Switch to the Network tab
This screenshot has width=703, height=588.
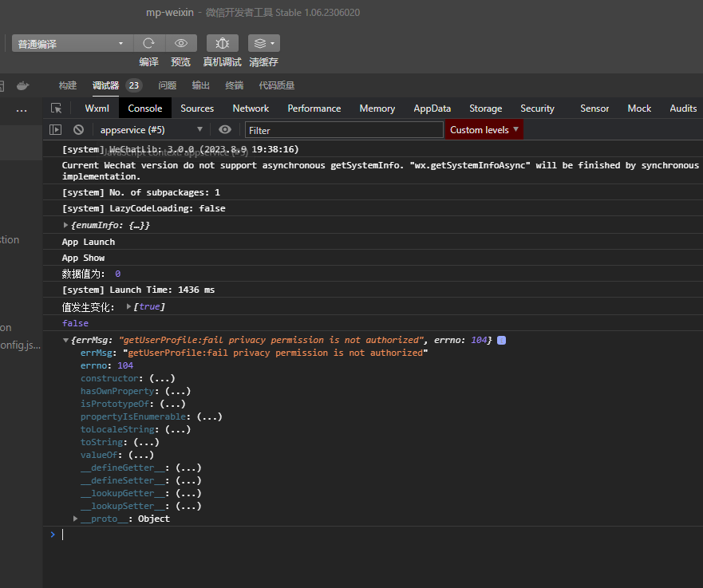(251, 109)
